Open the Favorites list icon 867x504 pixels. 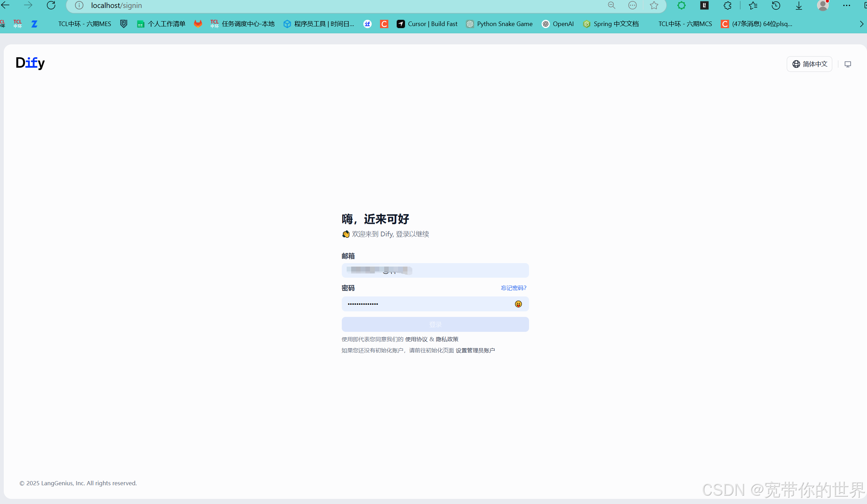point(753,5)
